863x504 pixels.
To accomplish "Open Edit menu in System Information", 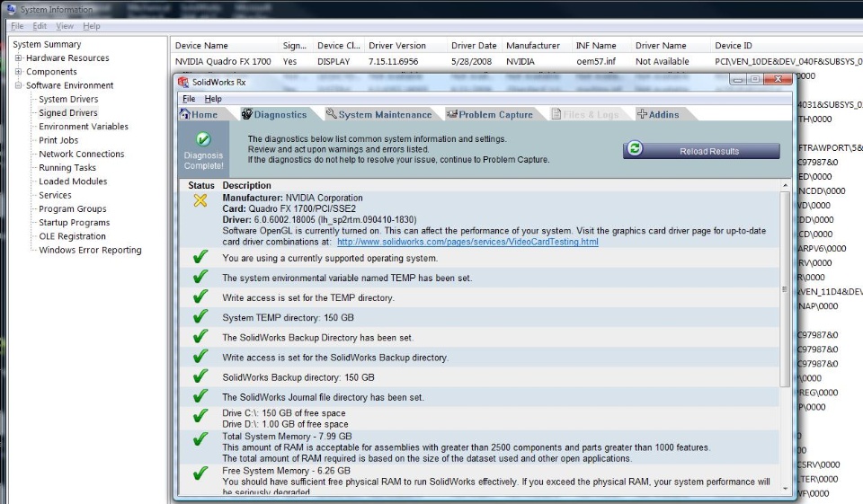I will pos(40,26).
